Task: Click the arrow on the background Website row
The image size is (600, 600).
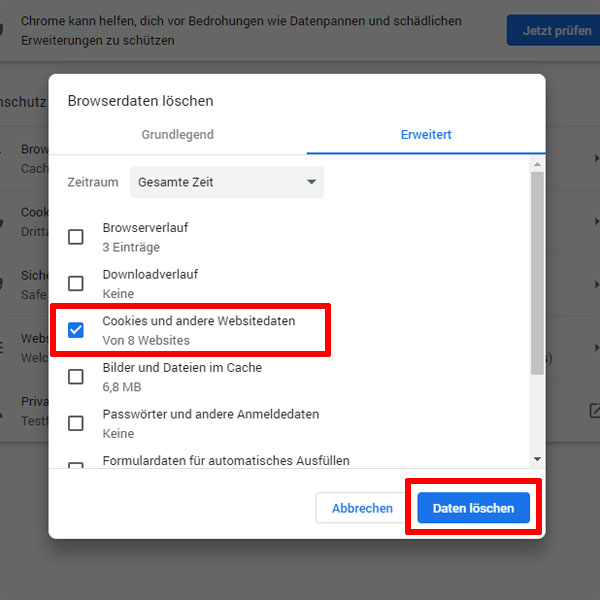Action: point(597,348)
